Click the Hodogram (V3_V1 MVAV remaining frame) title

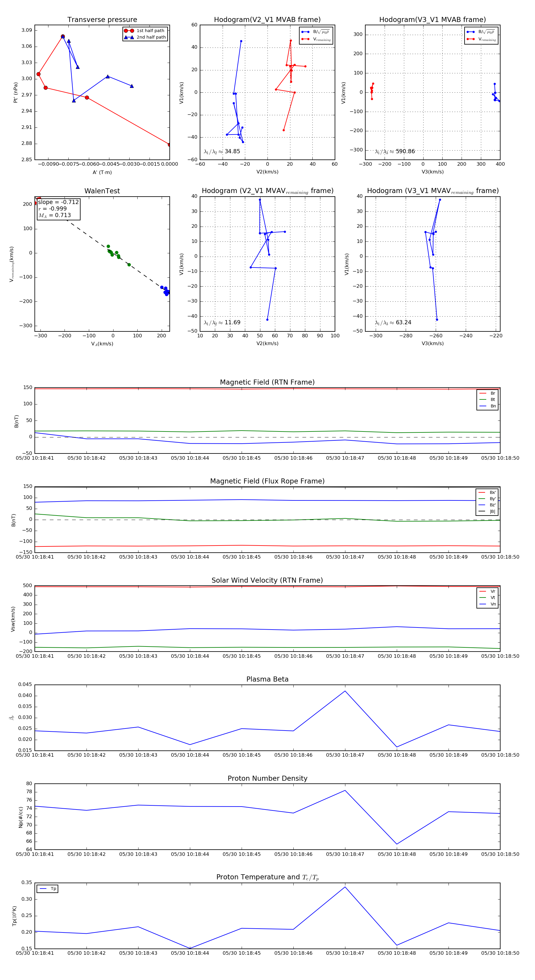432,191
